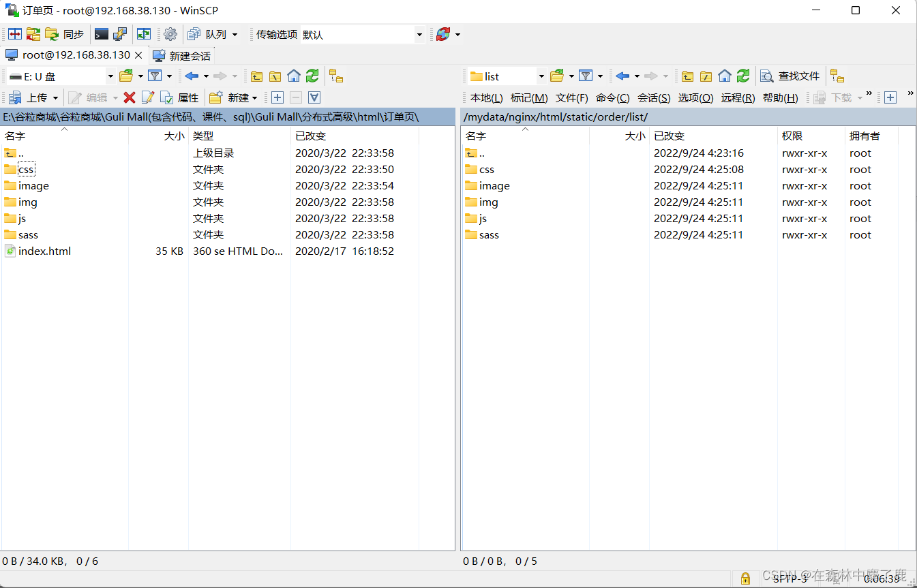
Task: Click the local panel open directory icon
Action: point(126,76)
